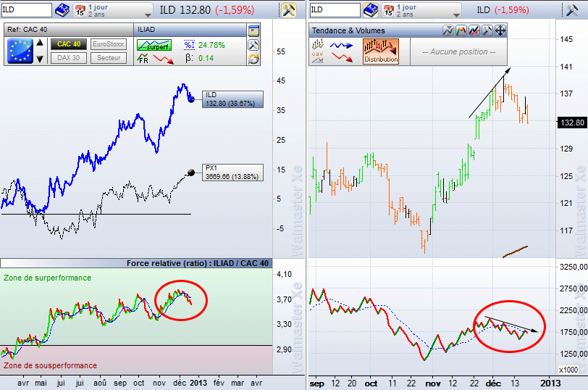Click the ILIAD panel header
588x390 pixels.
tap(190, 30)
